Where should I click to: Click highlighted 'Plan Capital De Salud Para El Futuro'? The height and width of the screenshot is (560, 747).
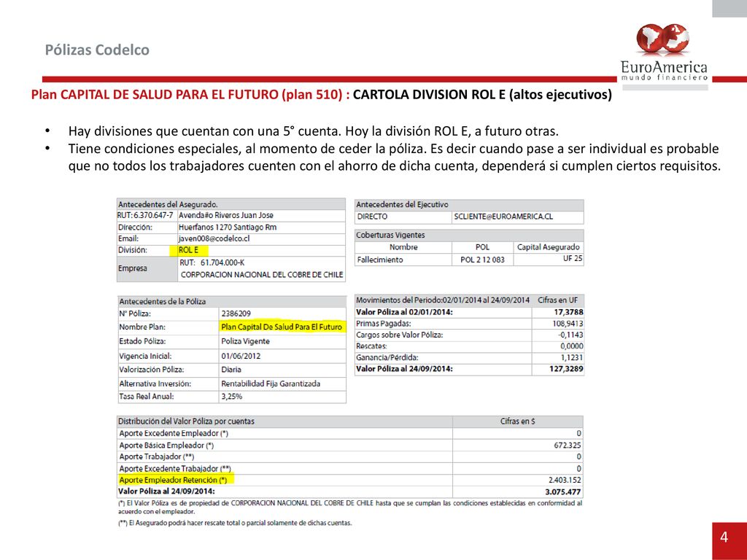(282, 327)
